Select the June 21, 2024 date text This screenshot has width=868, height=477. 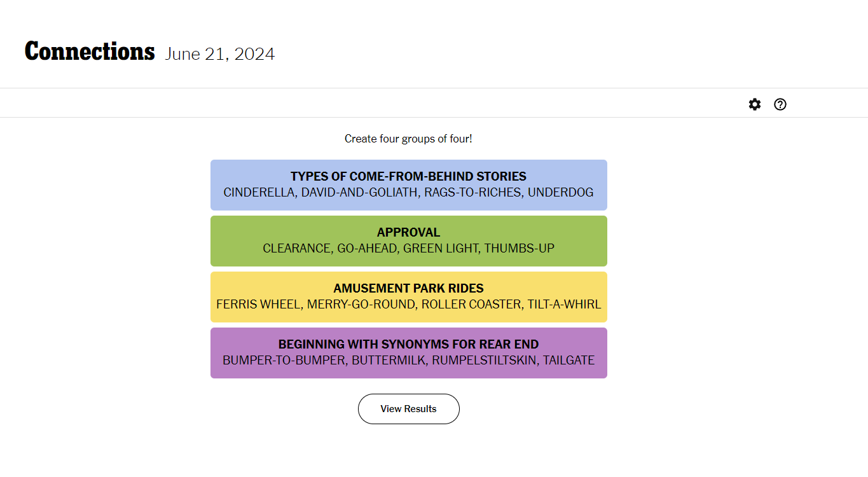click(220, 54)
